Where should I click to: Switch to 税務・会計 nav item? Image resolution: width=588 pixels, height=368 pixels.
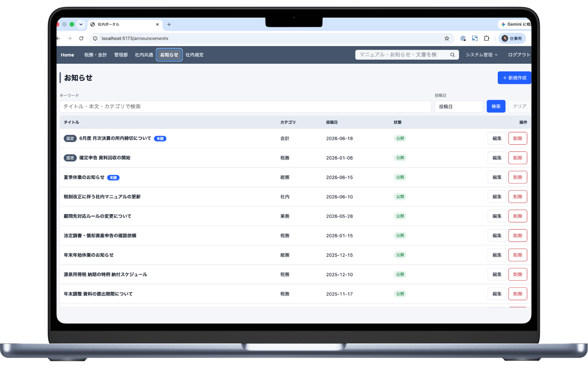(x=96, y=55)
